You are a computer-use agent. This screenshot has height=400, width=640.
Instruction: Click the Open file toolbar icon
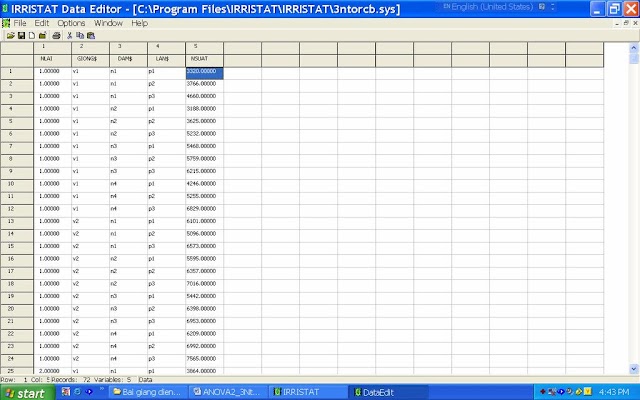tap(11, 36)
